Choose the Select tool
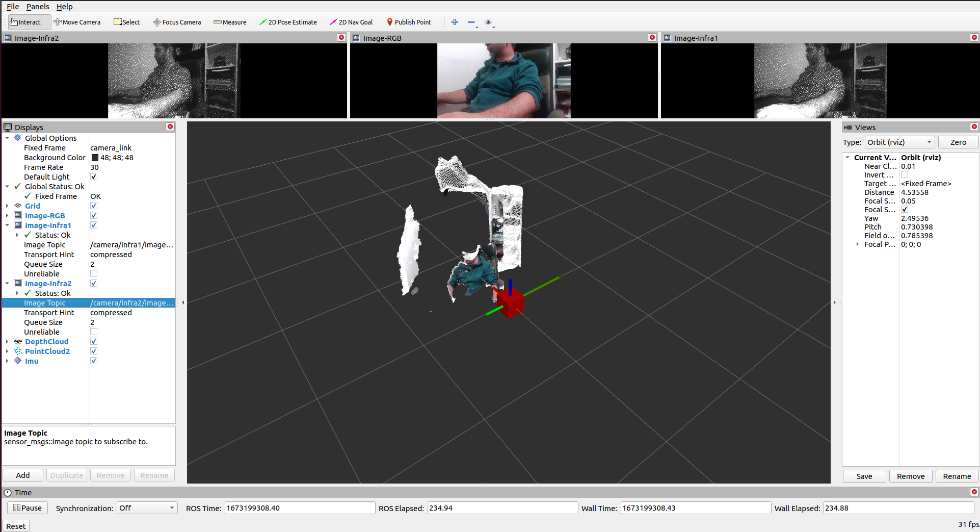Image resolution: width=980 pixels, height=532 pixels. click(x=126, y=22)
